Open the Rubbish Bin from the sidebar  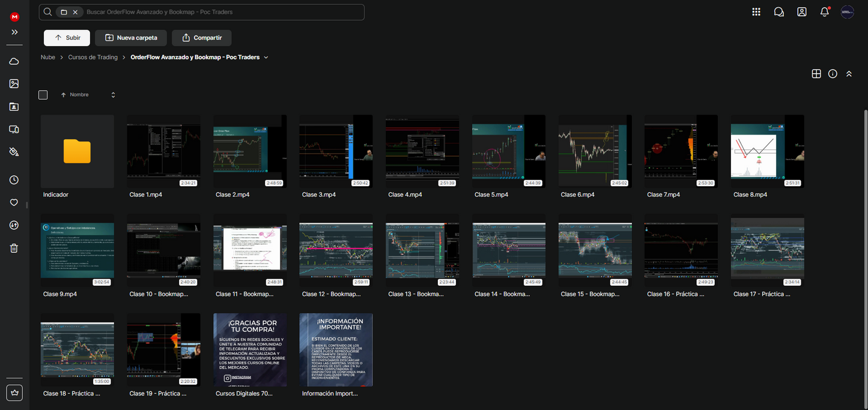14,248
